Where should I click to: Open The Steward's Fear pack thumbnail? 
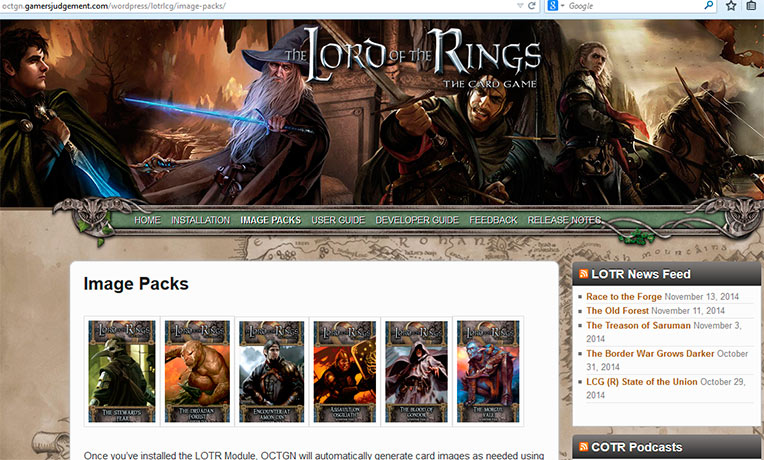[x=122, y=371]
